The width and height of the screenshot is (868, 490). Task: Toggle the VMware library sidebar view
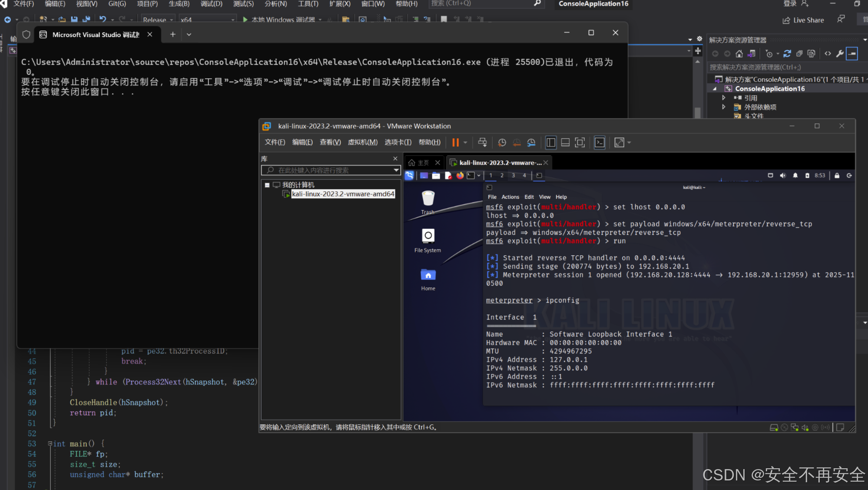(550, 143)
